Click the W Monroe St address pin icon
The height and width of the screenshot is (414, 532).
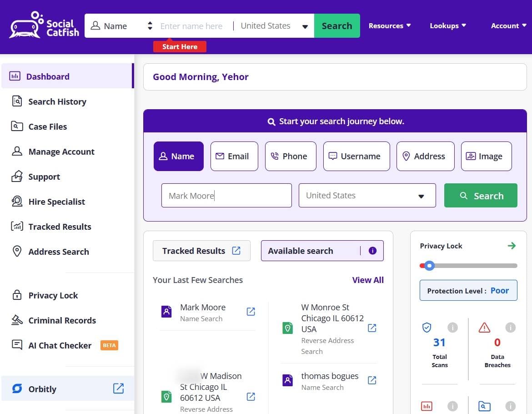tap(287, 328)
